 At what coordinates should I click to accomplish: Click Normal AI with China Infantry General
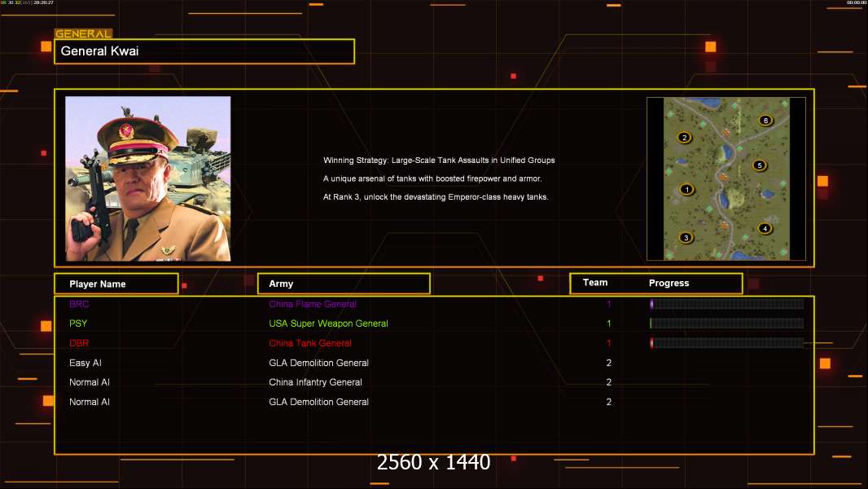pyautogui.click(x=89, y=382)
